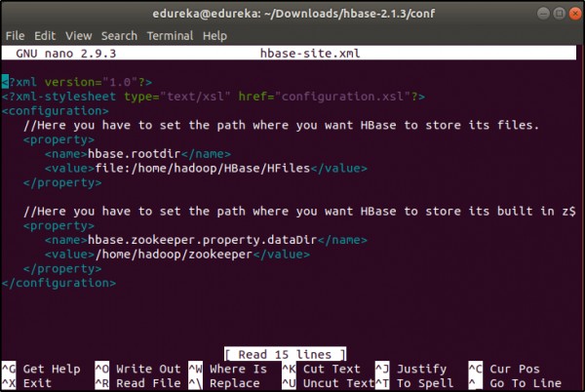
Task: Click the Cut Text shortcut label
Action: [332, 370]
